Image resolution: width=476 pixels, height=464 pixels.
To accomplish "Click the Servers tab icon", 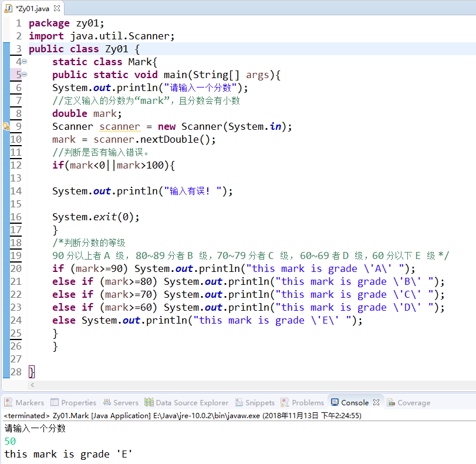I will pyautogui.click(x=107, y=402).
